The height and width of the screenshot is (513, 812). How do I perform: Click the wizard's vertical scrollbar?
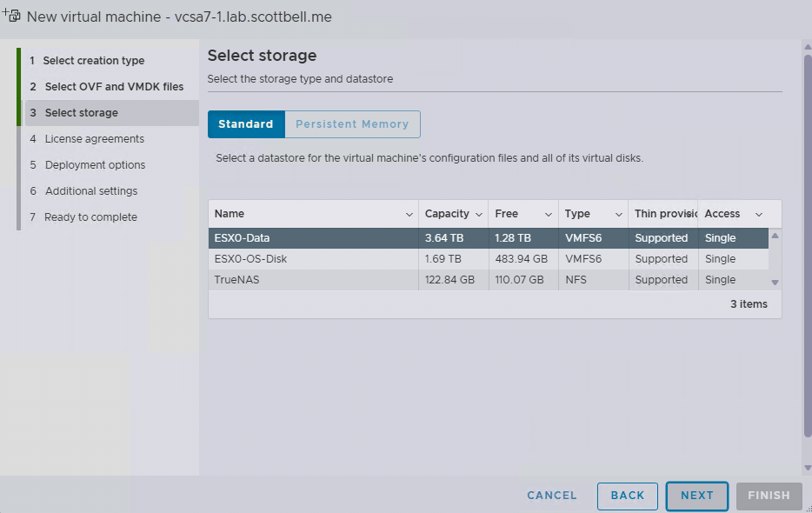click(x=806, y=261)
